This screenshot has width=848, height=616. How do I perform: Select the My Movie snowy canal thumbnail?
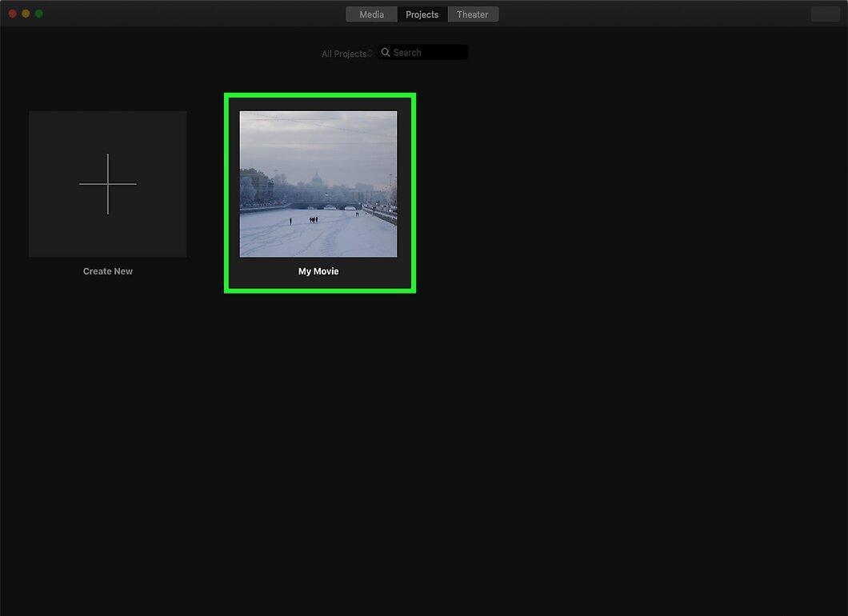point(318,185)
